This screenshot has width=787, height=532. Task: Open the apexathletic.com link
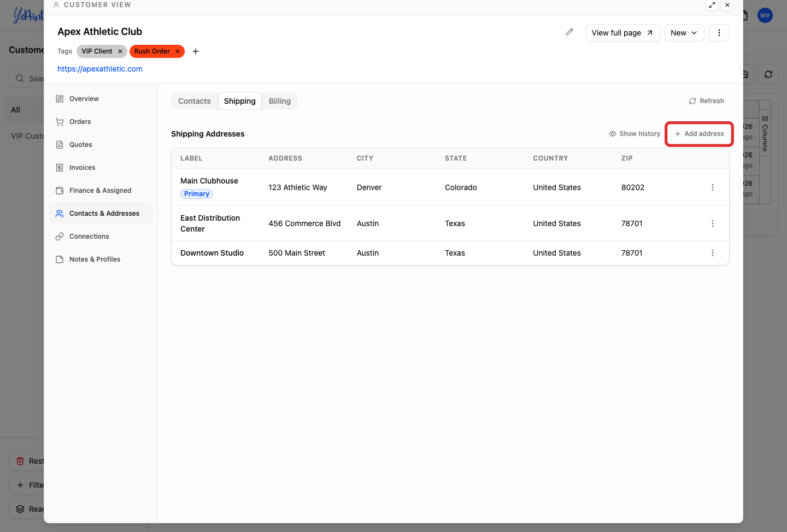tap(100, 69)
